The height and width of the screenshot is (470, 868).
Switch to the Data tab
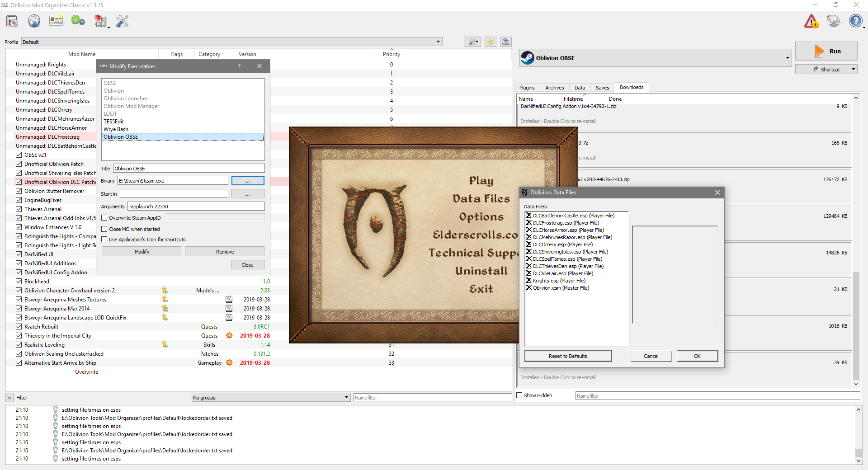click(580, 88)
